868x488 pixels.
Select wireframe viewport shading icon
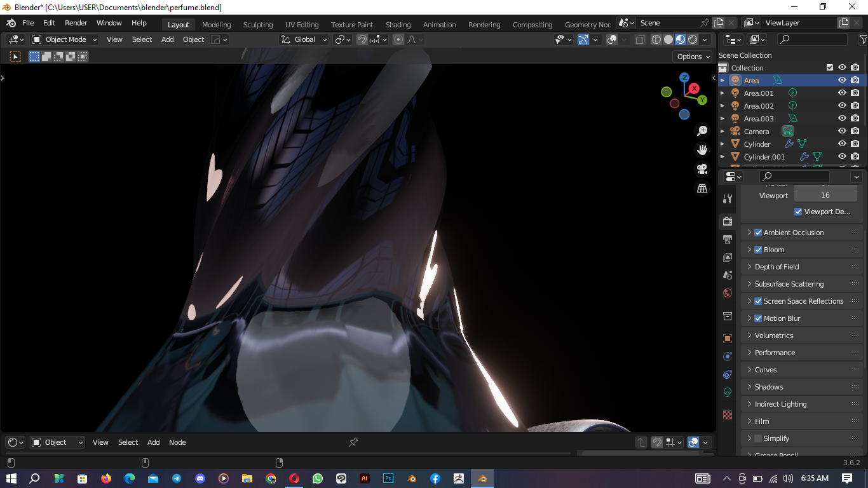point(656,39)
